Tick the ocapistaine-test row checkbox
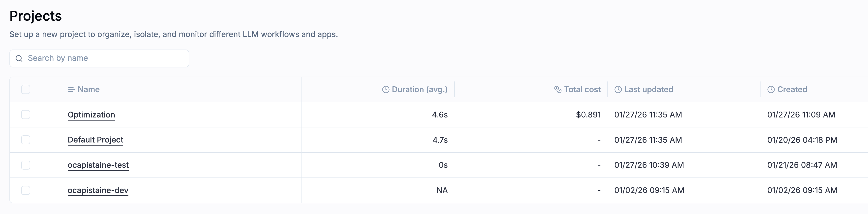 pyautogui.click(x=26, y=165)
